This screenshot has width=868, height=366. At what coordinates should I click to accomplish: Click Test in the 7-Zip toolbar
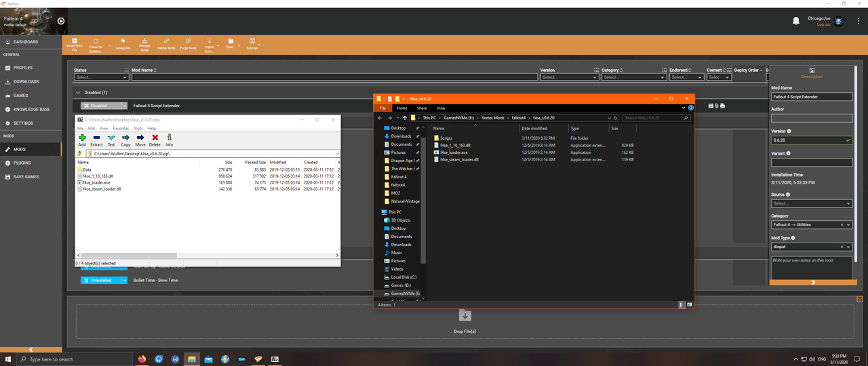click(111, 140)
